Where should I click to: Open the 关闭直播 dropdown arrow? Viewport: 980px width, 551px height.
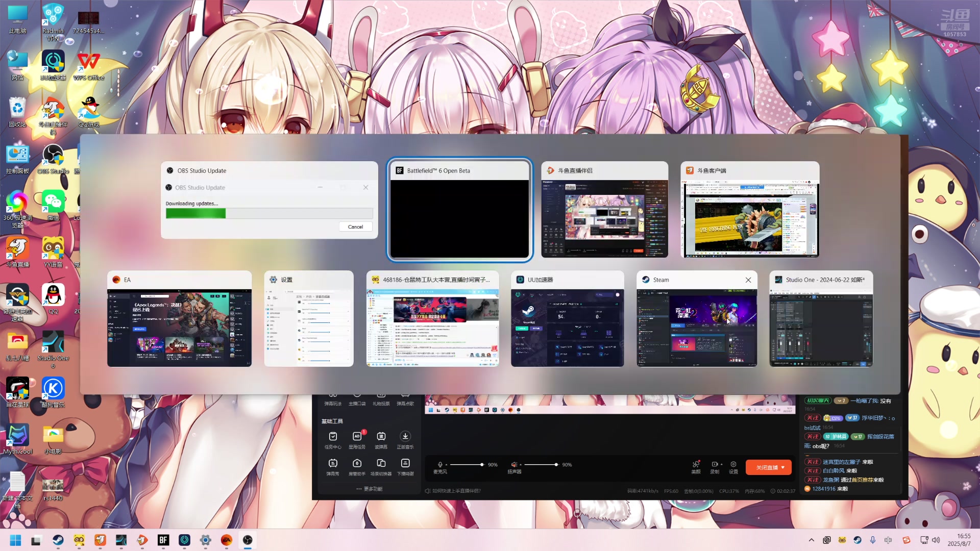click(x=783, y=467)
